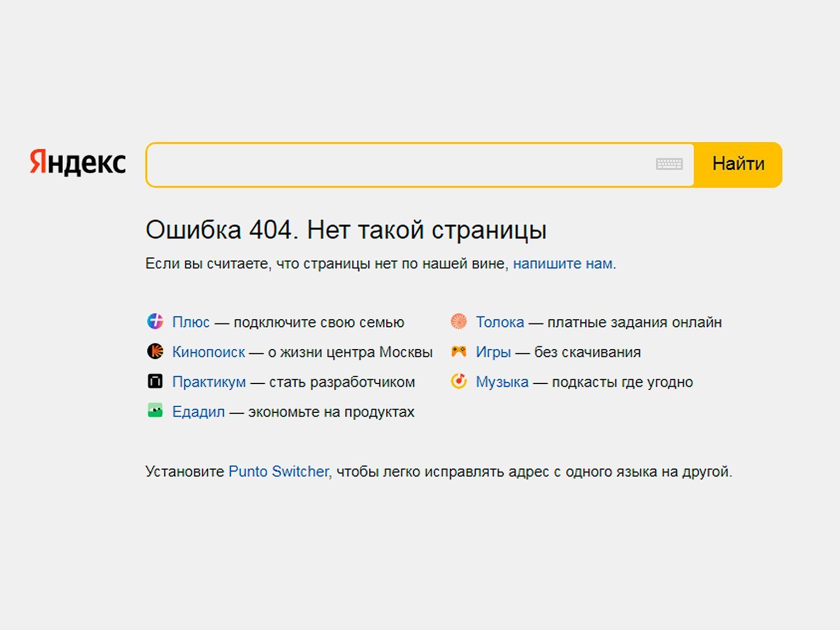Open the Едадил link
Screen dimensions: 840x630
(x=199, y=412)
